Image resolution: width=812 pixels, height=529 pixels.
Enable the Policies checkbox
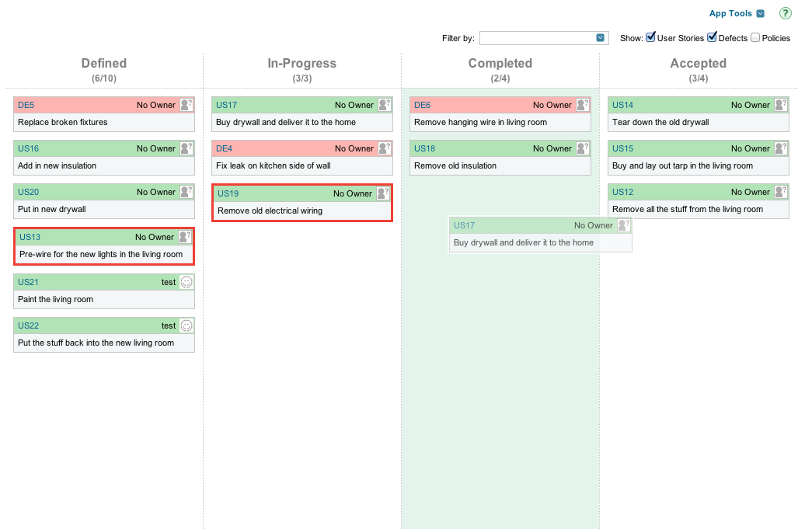click(755, 37)
